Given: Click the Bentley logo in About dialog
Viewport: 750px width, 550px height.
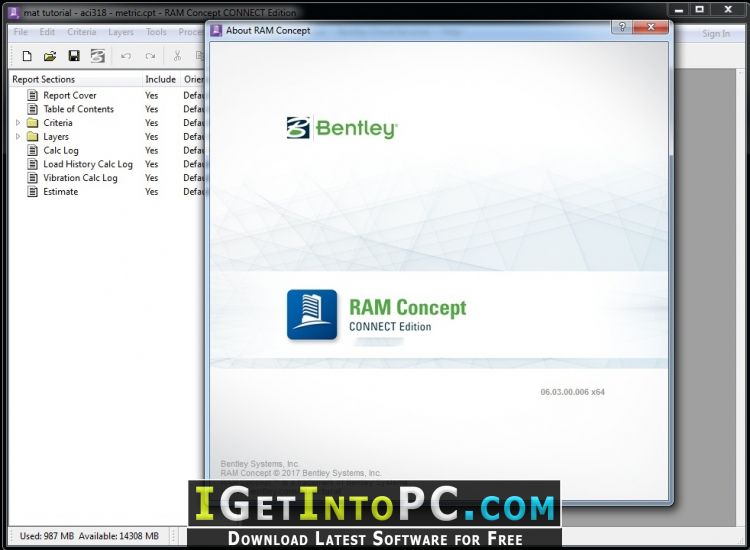Looking at the screenshot, I should click(342, 128).
